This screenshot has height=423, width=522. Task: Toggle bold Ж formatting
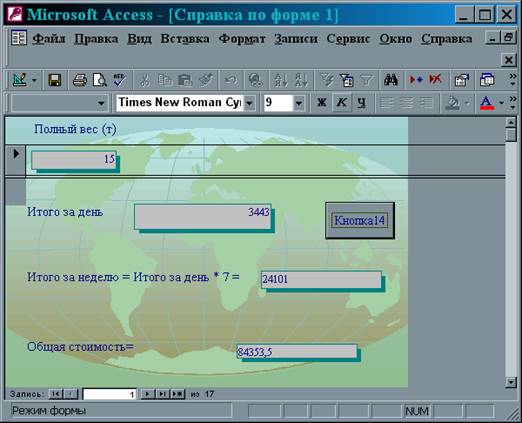coord(321,103)
